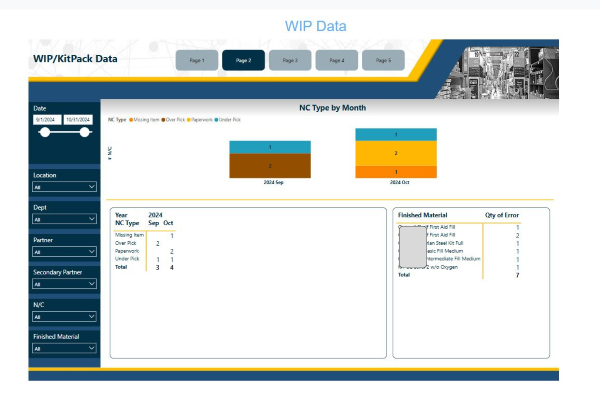
Task: Click the 2024 Oct axis label
Action: pos(399,183)
